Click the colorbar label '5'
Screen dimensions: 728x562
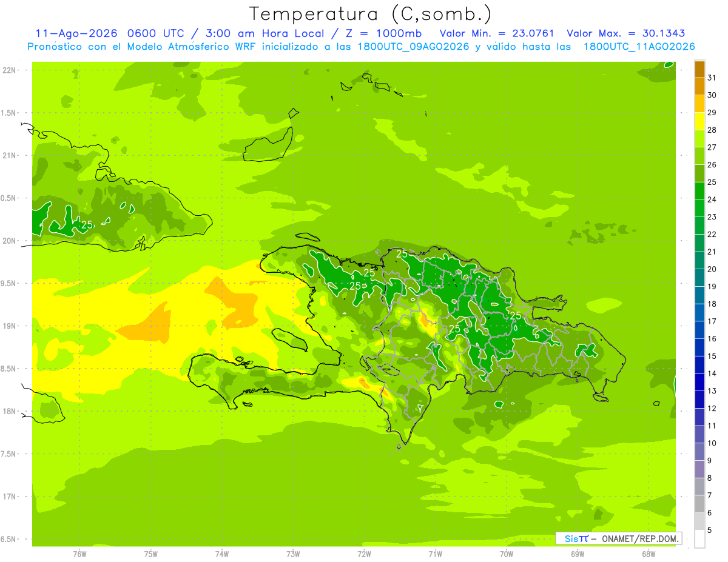pos(710,530)
